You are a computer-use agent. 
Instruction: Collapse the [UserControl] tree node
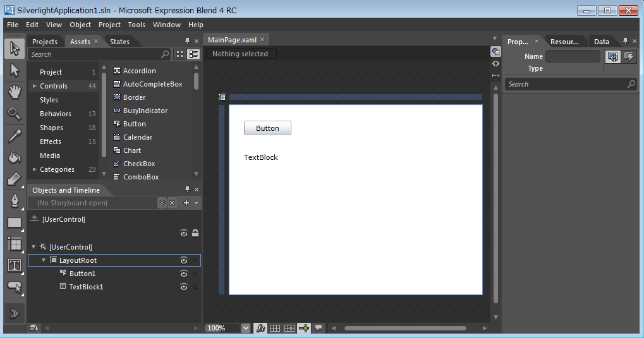[x=33, y=247]
